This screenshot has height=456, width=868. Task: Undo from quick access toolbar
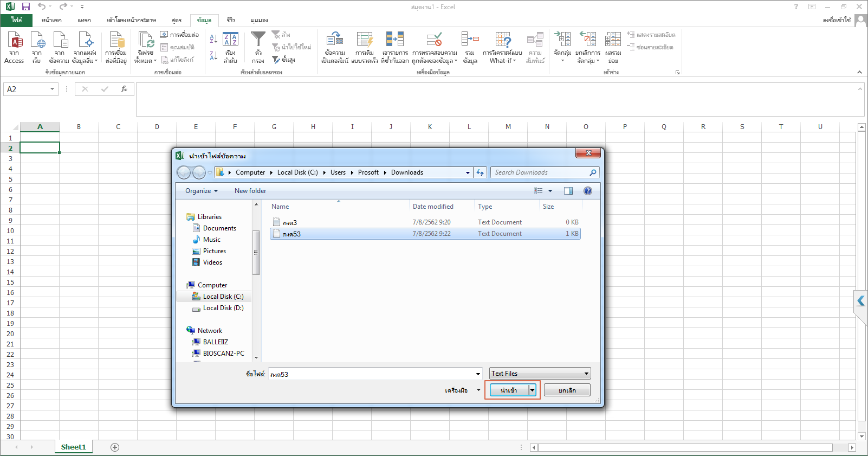(x=42, y=7)
